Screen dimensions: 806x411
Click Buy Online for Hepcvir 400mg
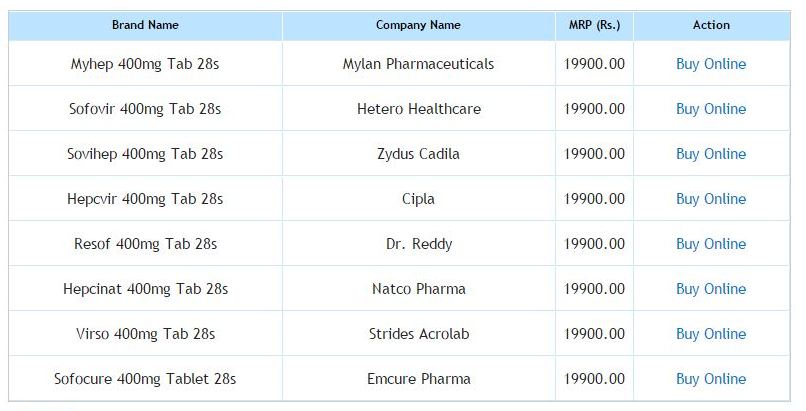[711, 199]
